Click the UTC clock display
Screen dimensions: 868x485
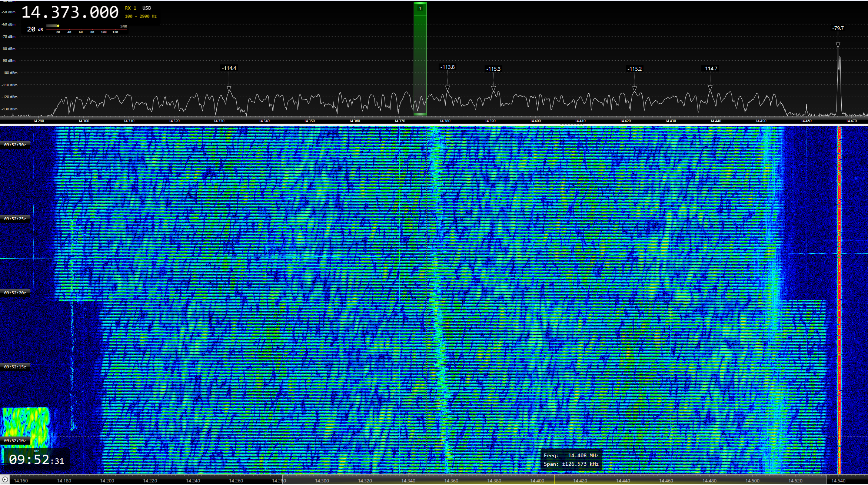pyautogui.click(x=36, y=459)
